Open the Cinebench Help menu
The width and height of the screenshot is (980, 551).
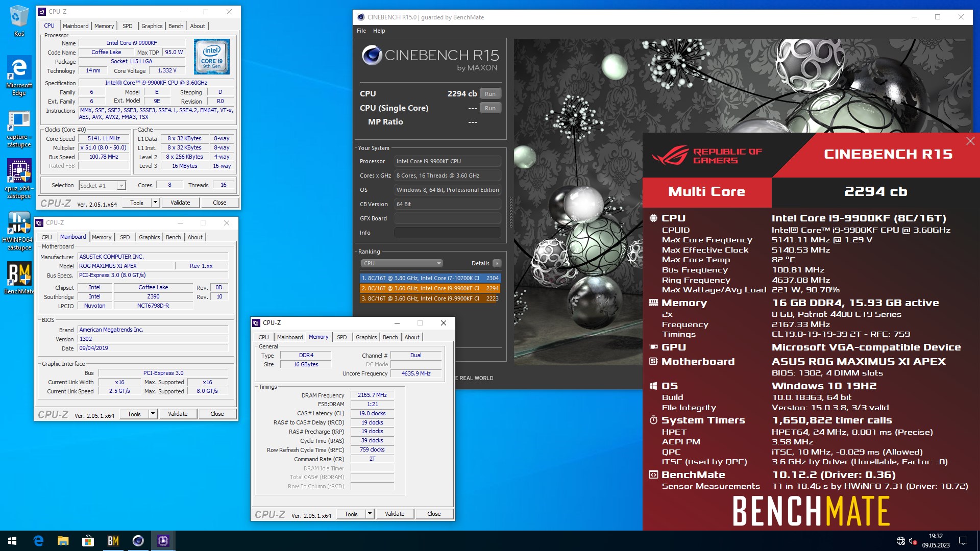[x=379, y=31]
